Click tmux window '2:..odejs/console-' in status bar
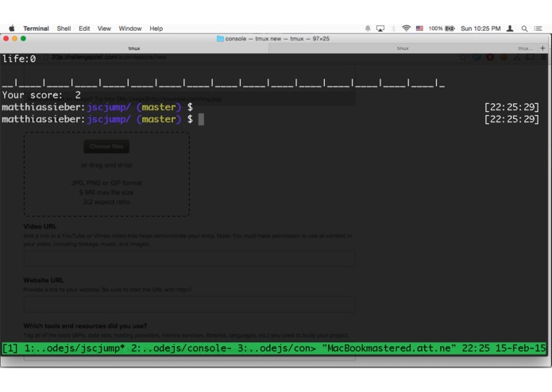This screenshot has height=392, width=552. point(181,348)
